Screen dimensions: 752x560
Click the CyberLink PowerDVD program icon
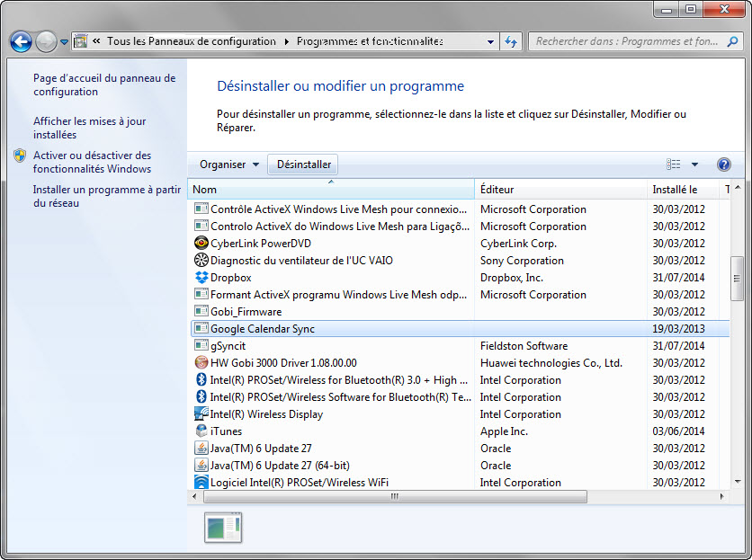[201, 243]
